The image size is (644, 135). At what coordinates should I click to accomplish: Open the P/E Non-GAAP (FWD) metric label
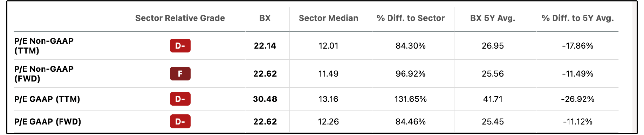(x=44, y=73)
